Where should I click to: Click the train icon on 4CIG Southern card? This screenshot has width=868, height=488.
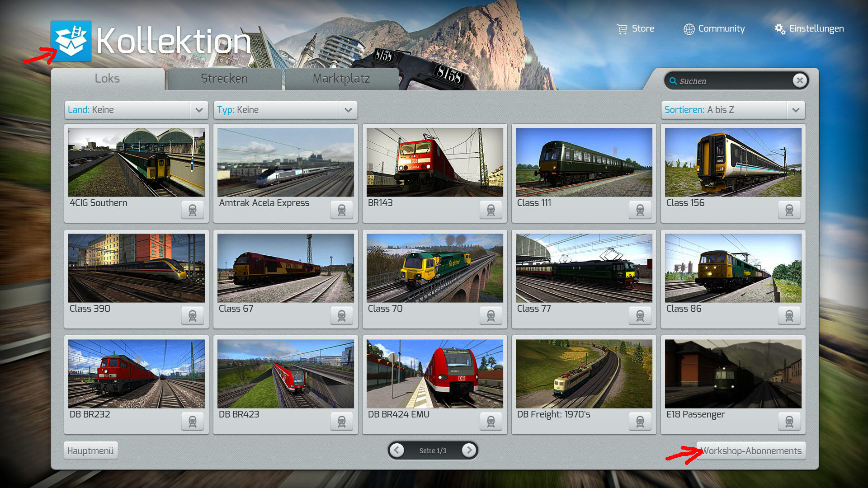(193, 210)
